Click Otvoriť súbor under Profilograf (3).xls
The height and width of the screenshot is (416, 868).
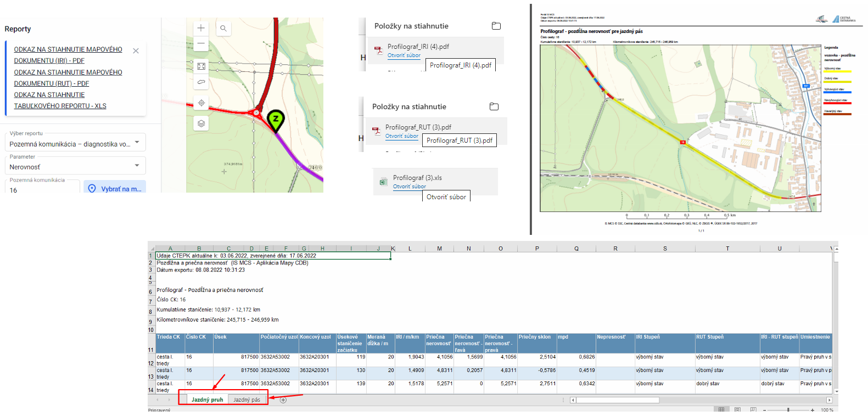pyautogui.click(x=410, y=187)
